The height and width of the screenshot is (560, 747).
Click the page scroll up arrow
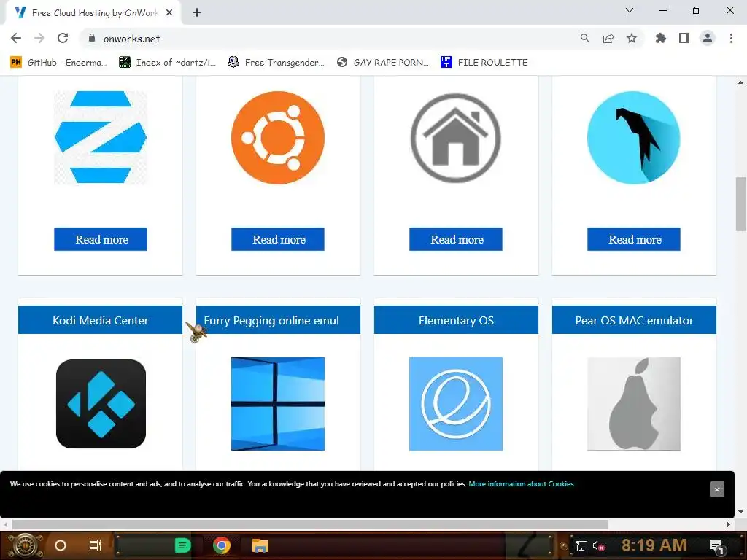pyautogui.click(x=740, y=82)
